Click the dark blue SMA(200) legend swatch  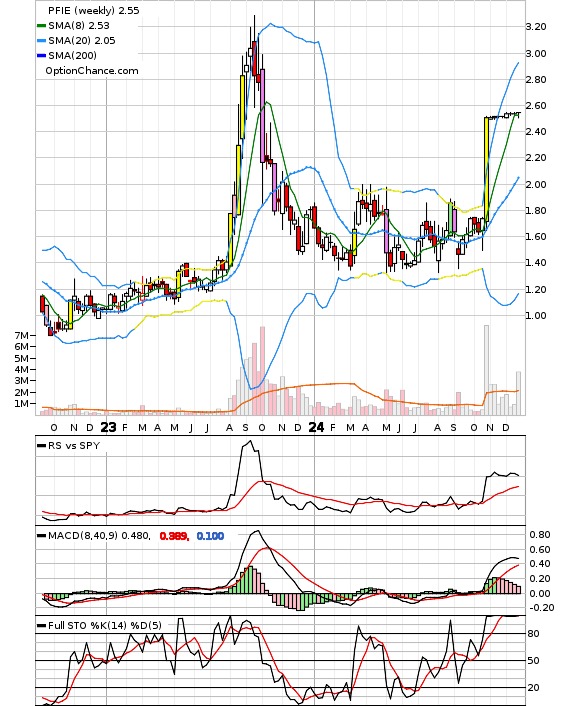pos(41,55)
